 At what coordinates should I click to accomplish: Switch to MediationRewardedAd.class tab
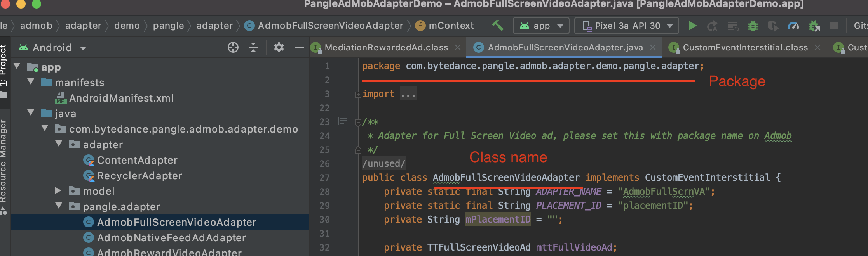click(x=386, y=47)
